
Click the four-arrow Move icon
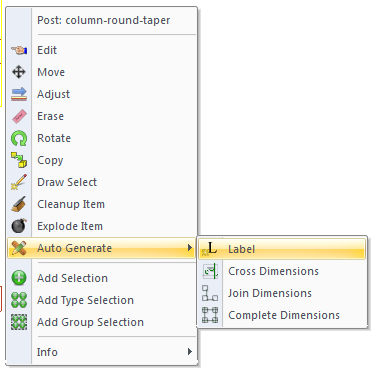tap(19, 72)
